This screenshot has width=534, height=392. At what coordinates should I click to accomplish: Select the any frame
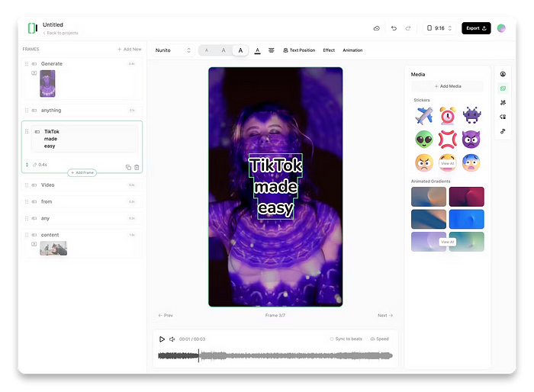82,218
